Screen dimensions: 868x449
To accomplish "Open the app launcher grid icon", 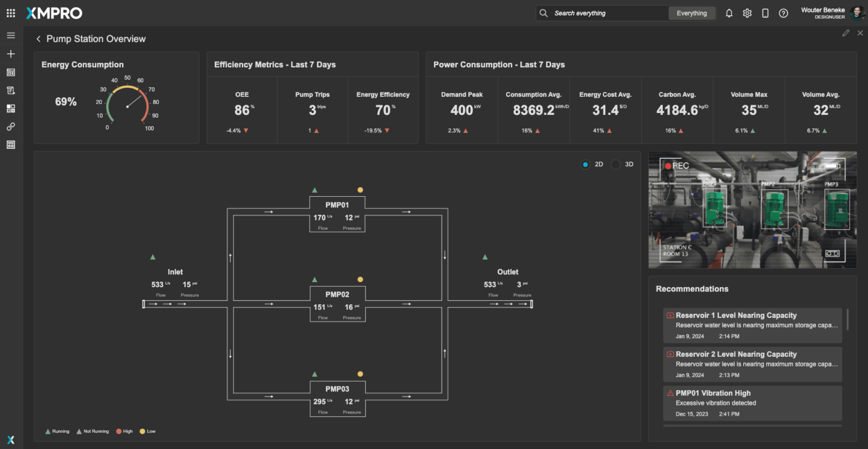I will [x=11, y=13].
